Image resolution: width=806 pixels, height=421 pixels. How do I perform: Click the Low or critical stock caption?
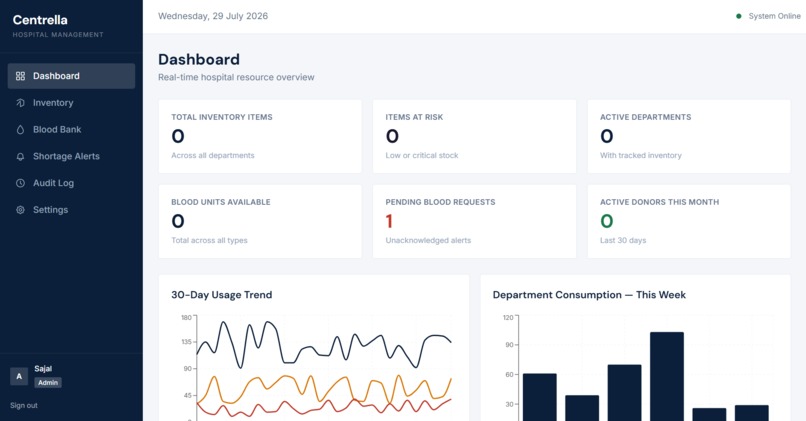tap(422, 155)
